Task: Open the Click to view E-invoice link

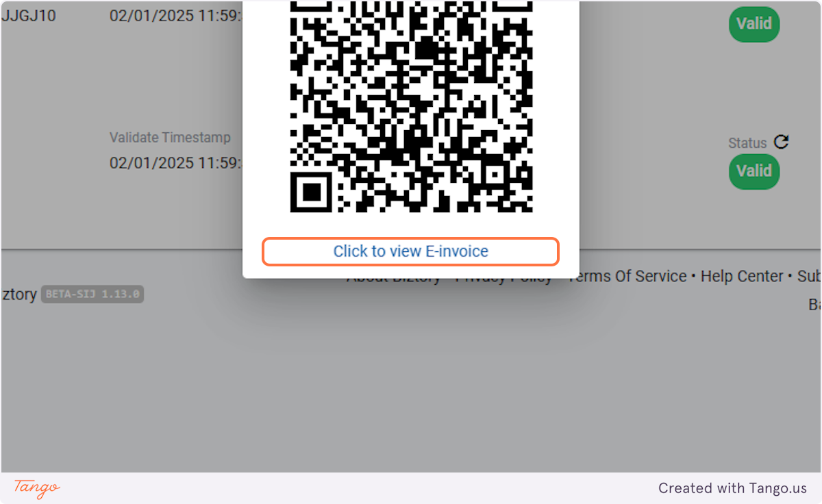Action: (x=411, y=251)
